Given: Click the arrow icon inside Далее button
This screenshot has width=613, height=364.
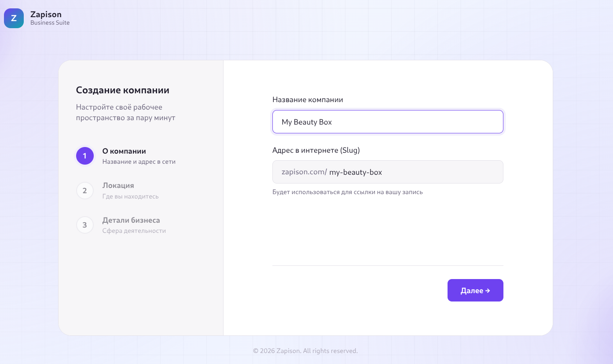Looking at the screenshot, I should pos(488,290).
